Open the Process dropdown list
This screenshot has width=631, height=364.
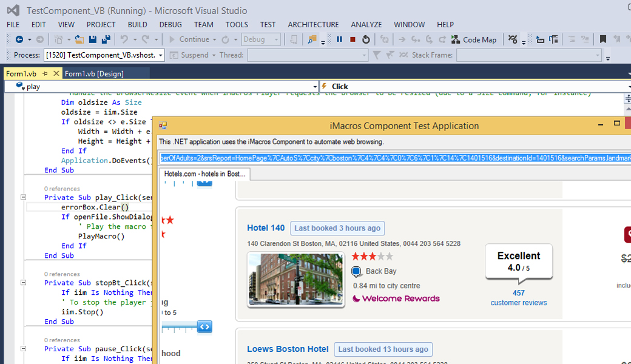161,55
